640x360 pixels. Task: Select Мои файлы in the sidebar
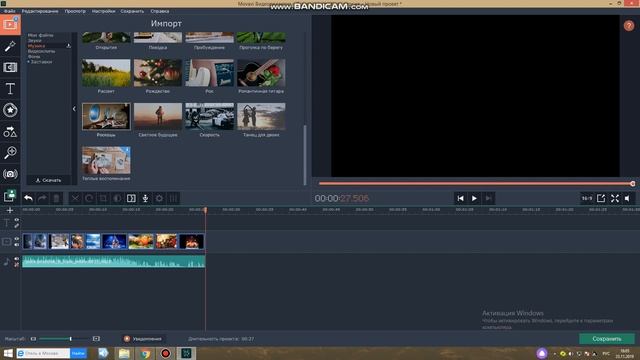point(40,35)
